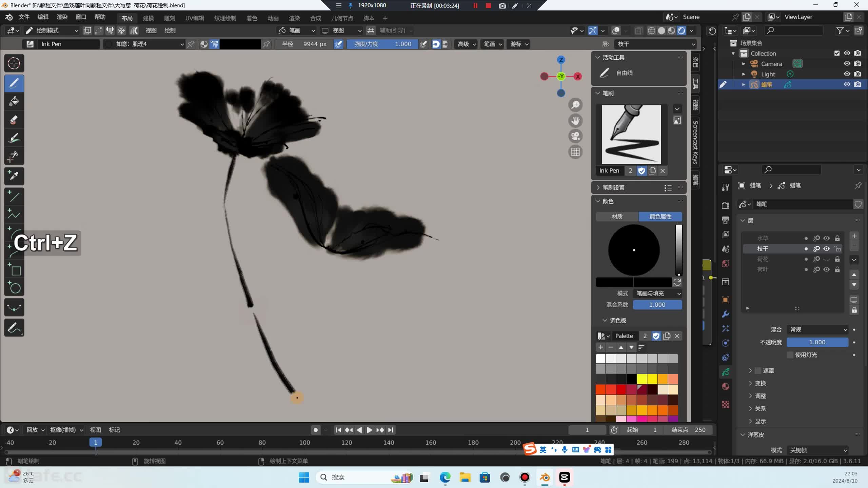Toggle visibility of the 水草 layer
The image size is (868, 488).
(x=827, y=238)
